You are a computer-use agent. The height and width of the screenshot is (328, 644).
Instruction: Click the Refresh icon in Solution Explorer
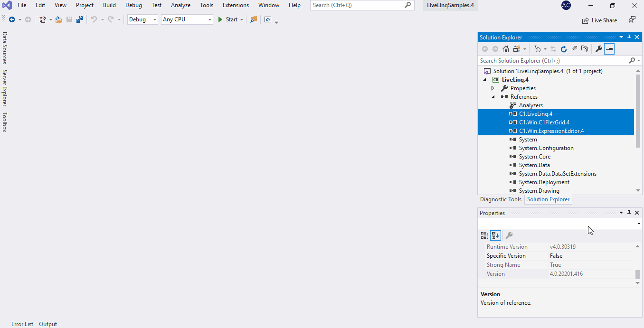coord(564,49)
